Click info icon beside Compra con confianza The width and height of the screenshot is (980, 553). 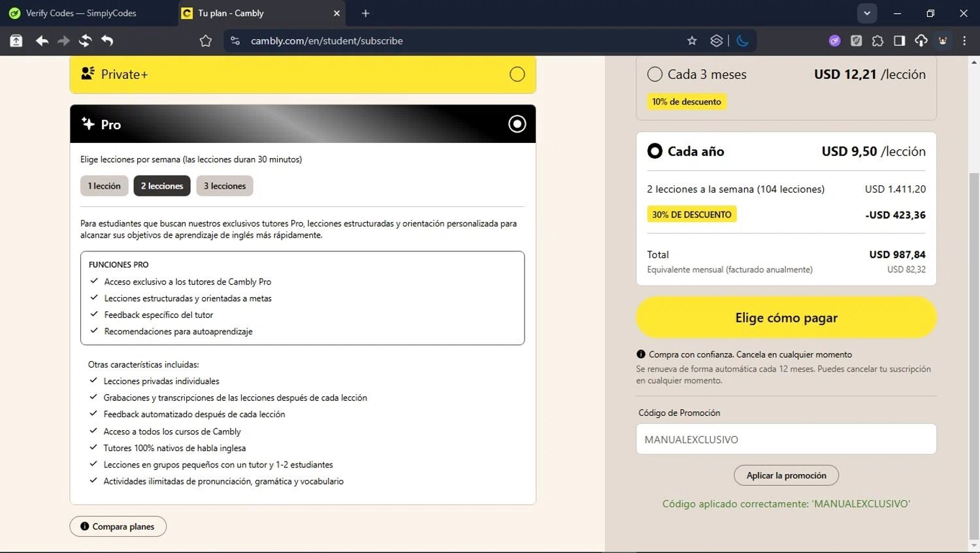641,355
